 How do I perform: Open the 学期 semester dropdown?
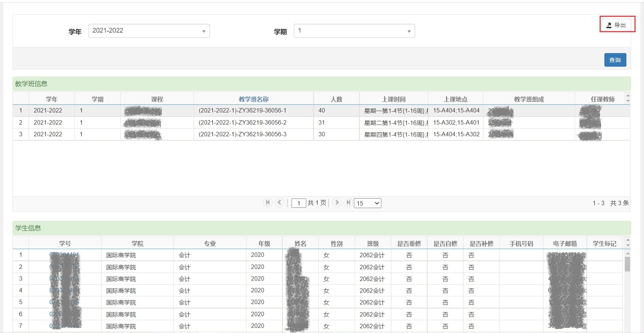point(354,31)
